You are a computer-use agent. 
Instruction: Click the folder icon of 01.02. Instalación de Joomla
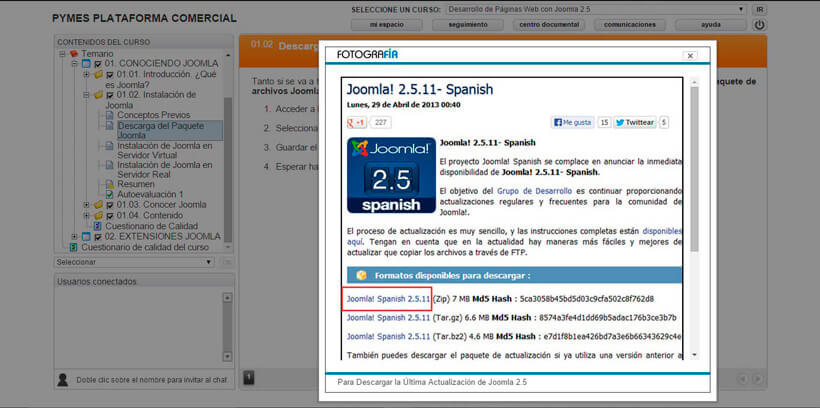tap(98, 95)
